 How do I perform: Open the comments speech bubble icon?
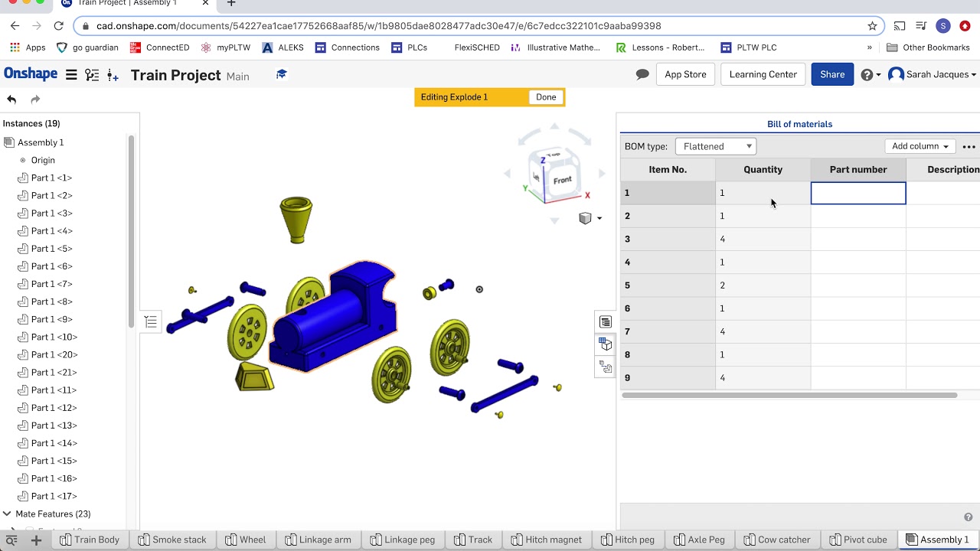click(x=642, y=74)
